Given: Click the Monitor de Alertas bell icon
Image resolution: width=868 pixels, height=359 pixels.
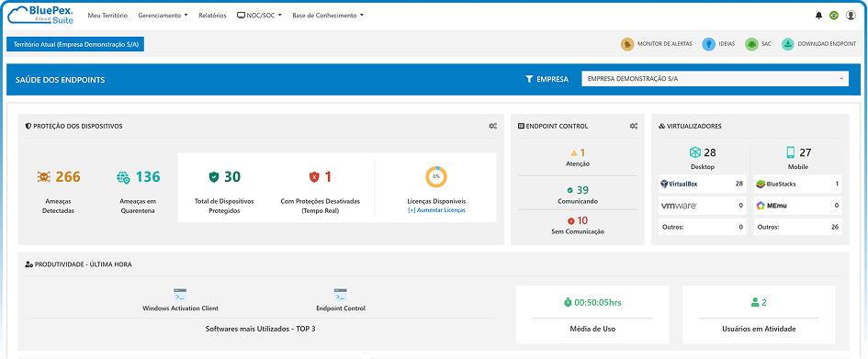Looking at the screenshot, I should [x=627, y=44].
